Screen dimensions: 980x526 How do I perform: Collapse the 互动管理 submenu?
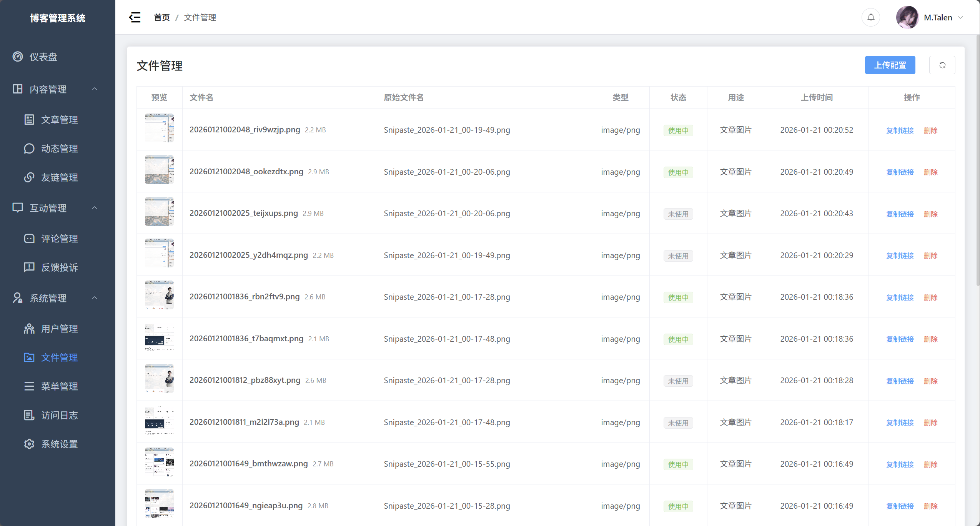[x=95, y=208]
